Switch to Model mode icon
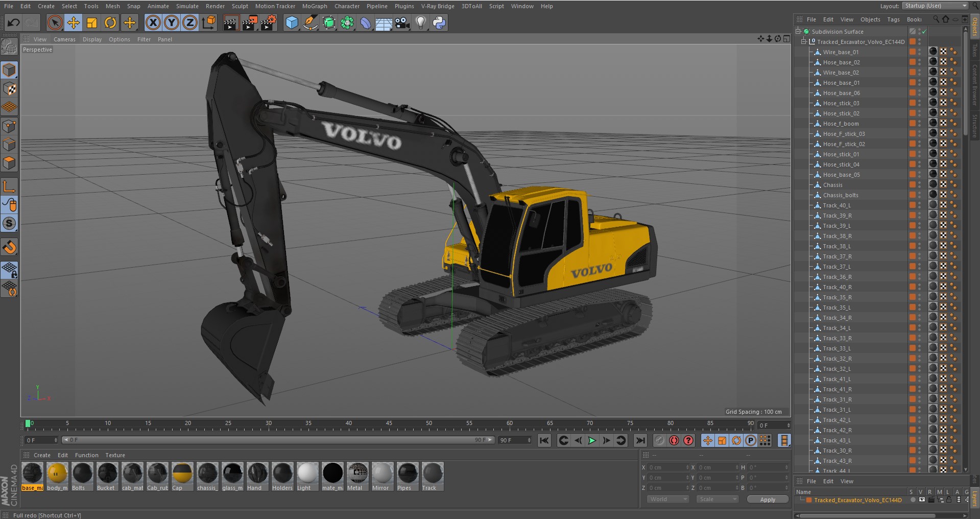Image resolution: width=980 pixels, height=519 pixels. [x=9, y=70]
